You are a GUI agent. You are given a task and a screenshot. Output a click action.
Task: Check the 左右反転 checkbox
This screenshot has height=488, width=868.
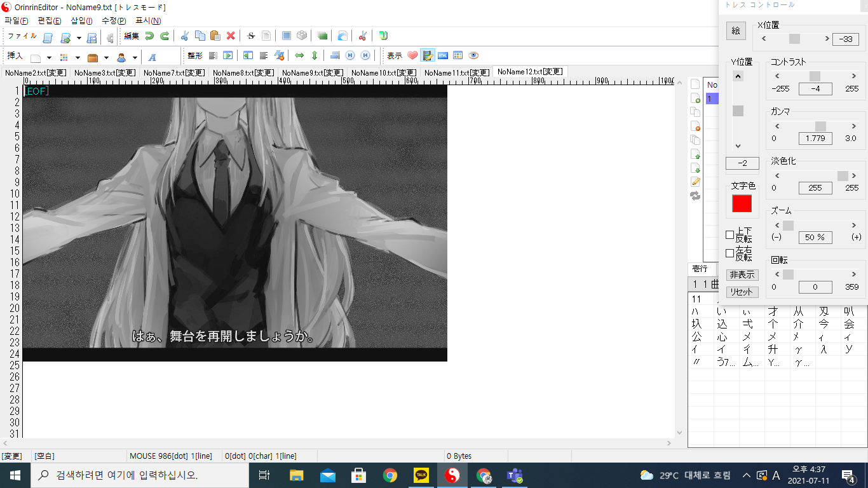point(729,253)
